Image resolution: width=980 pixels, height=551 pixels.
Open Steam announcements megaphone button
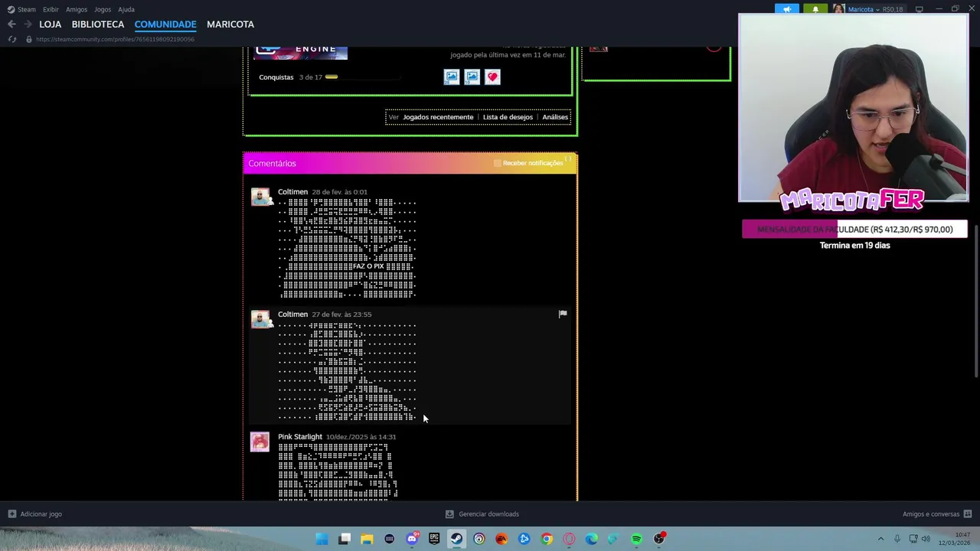[x=786, y=9]
